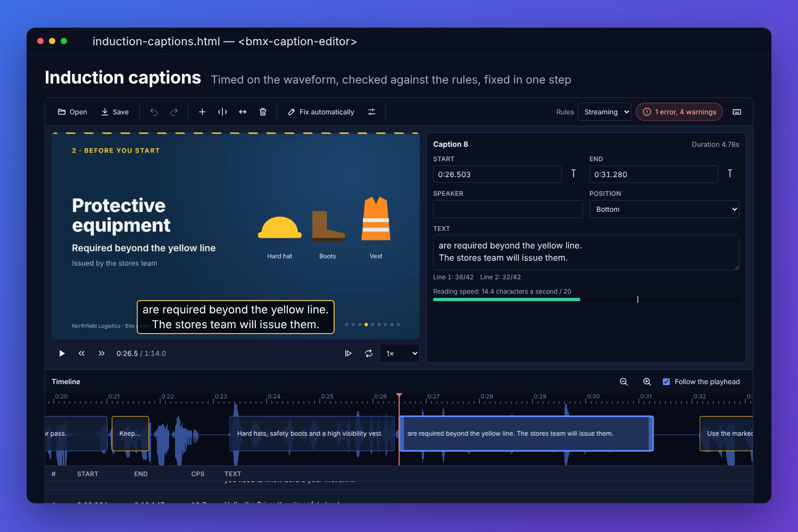
Task: Click the caption overlay on the video preview
Action: [236, 317]
